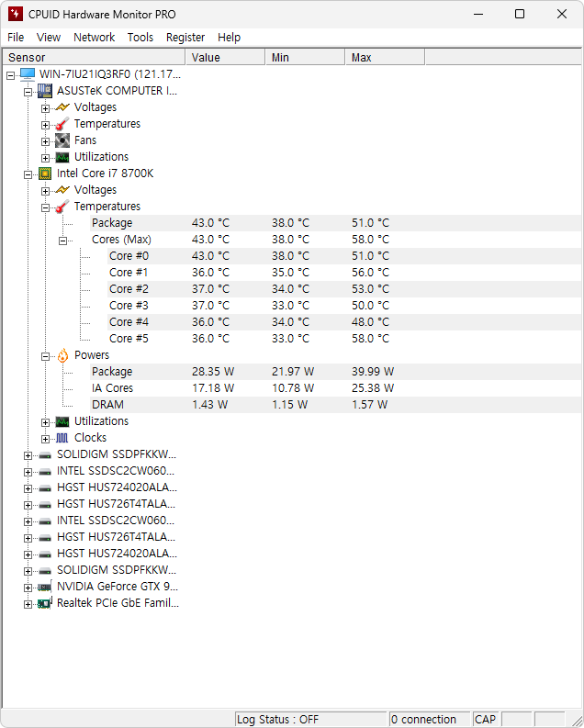Click the 48.0 °C max of Core #4
The height and width of the screenshot is (728, 584).
point(370,321)
